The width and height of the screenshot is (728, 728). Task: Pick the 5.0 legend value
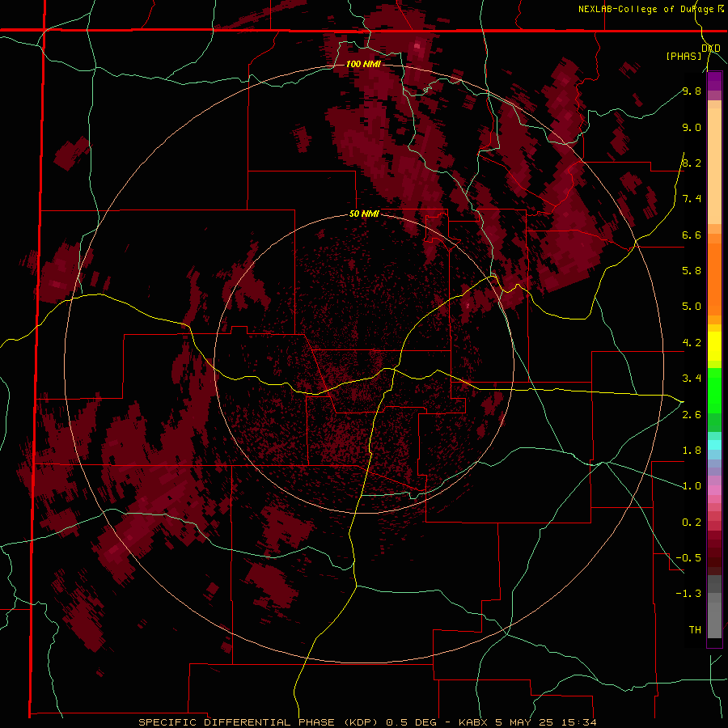click(x=692, y=307)
